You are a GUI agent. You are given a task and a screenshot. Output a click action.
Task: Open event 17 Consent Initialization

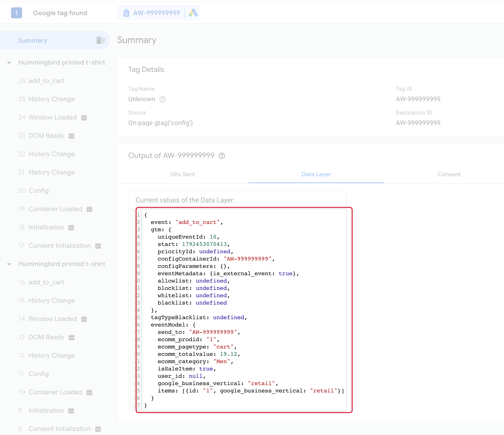[x=55, y=246]
